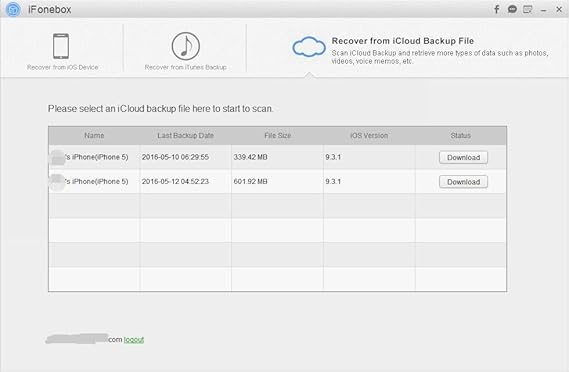Select the iPhone device icon
The height and width of the screenshot is (372, 569).
coord(61,46)
